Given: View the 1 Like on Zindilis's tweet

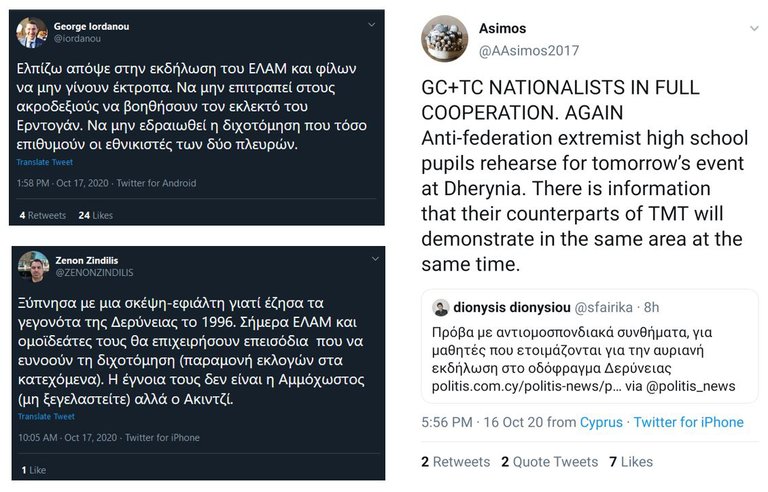Looking at the screenshot, I should point(33,469).
